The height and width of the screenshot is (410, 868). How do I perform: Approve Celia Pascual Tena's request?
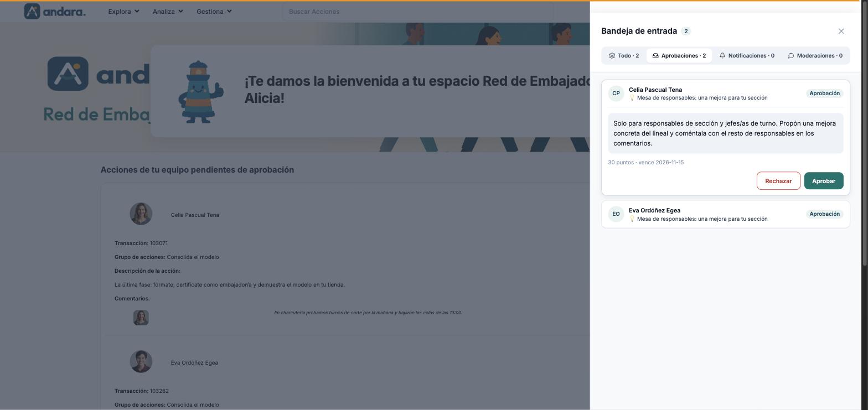pyautogui.click(x=824, y=181)
